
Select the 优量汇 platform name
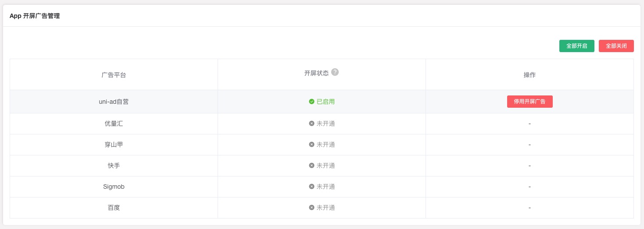[114, 123]
